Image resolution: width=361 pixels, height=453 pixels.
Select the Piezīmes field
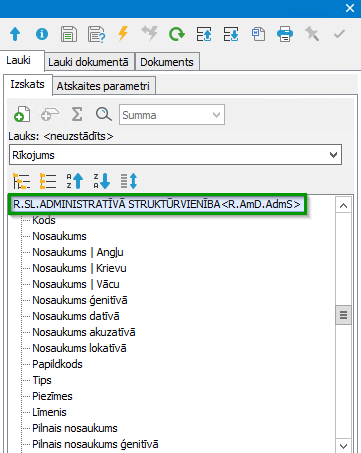[x=52, y=396]
